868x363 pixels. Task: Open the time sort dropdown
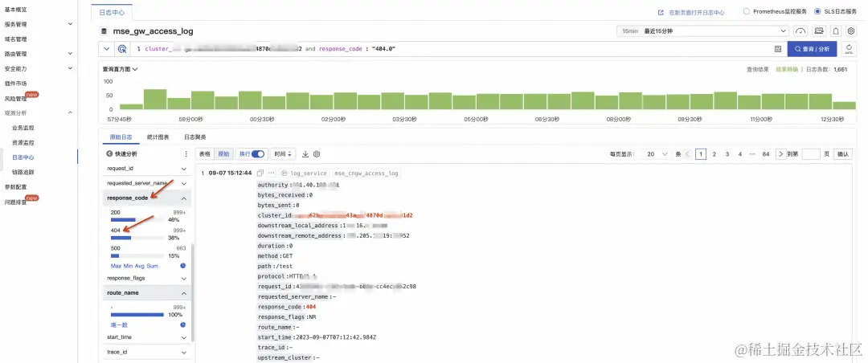pos(283,154)
